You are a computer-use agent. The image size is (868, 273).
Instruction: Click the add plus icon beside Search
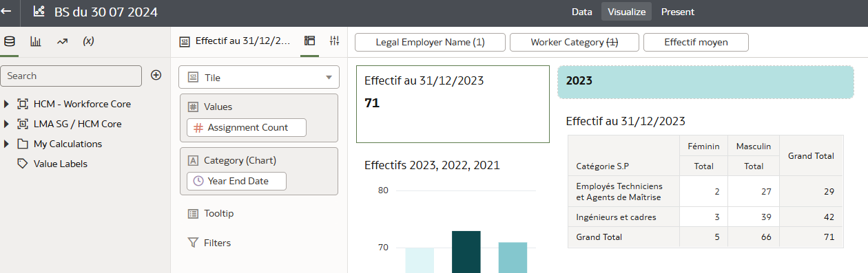[156, 75]
